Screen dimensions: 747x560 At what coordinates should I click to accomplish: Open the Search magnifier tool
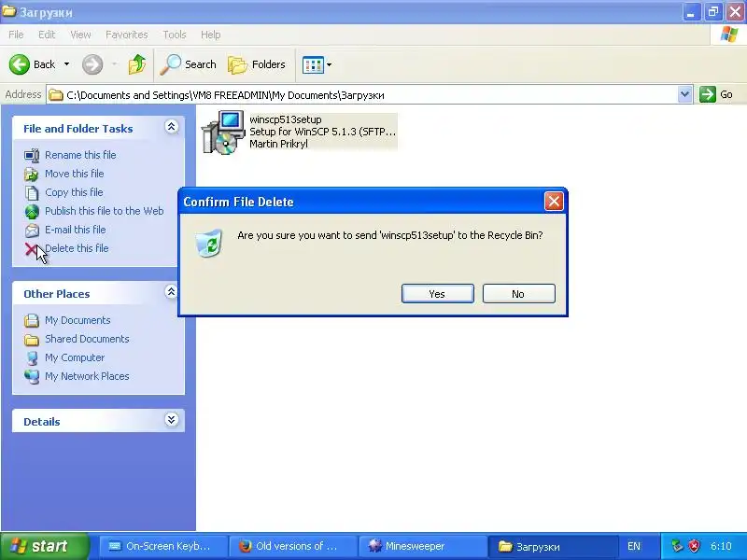pyautogui.click(x=188, y=64)
